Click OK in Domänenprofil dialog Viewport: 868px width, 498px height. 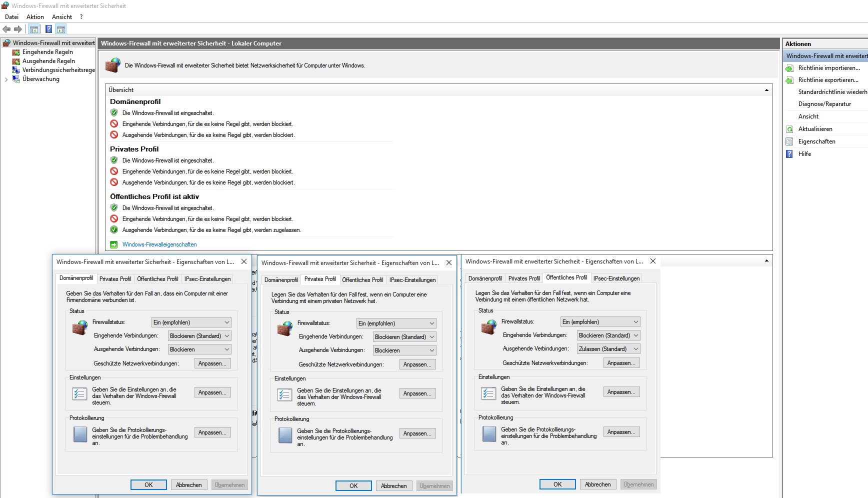(x=148, y=485)
